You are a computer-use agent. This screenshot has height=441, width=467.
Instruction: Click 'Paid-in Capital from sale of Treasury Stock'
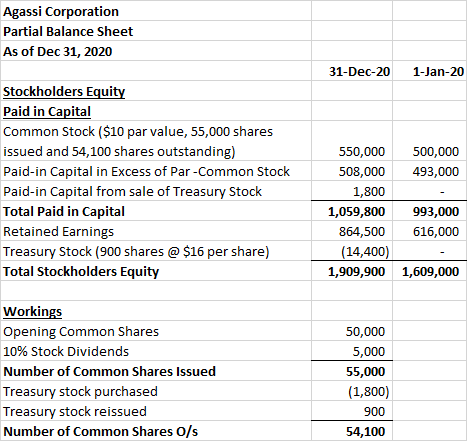(133, 192)
